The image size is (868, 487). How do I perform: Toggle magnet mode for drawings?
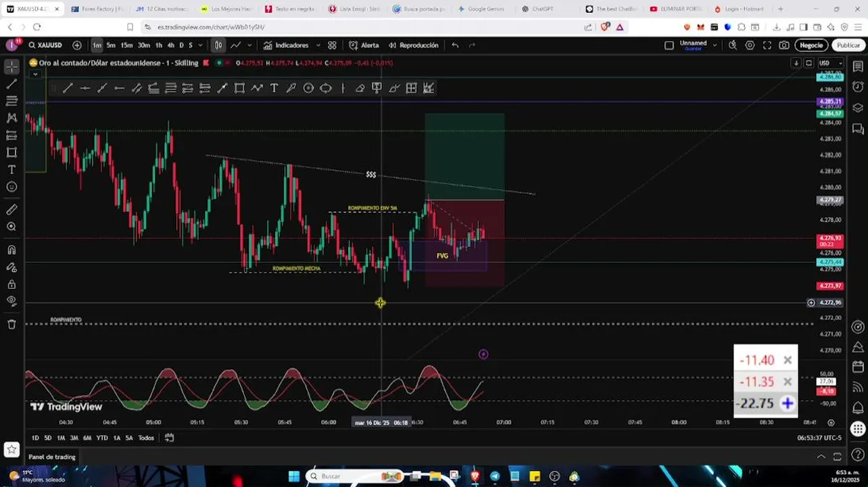pyautogui.click(x=11, y=250)
